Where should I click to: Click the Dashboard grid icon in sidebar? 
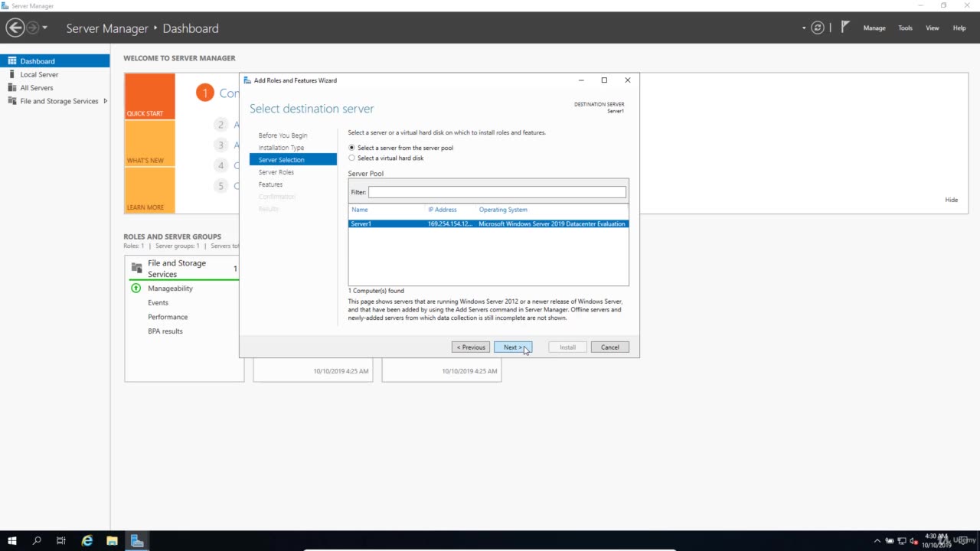(x=12, y=60)
